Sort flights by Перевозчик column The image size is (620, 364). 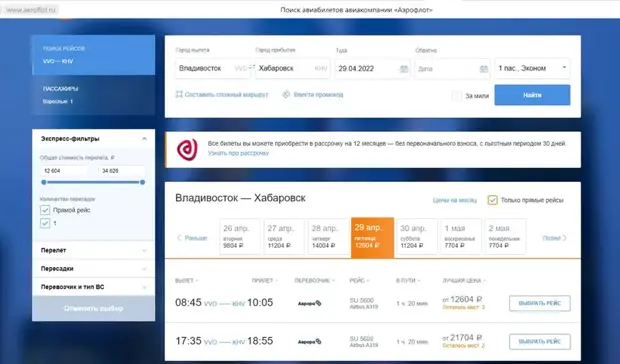(x=315, y=281)
